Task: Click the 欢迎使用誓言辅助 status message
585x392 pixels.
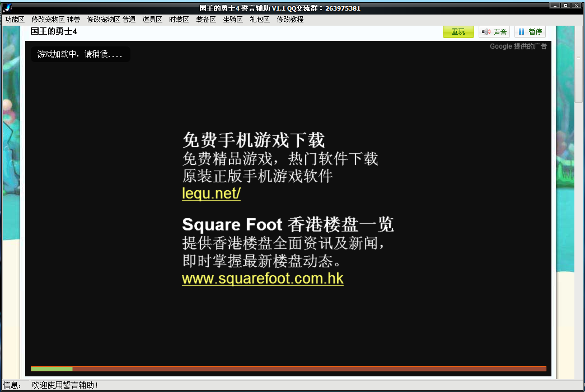Action: click(x=64, y=385)
